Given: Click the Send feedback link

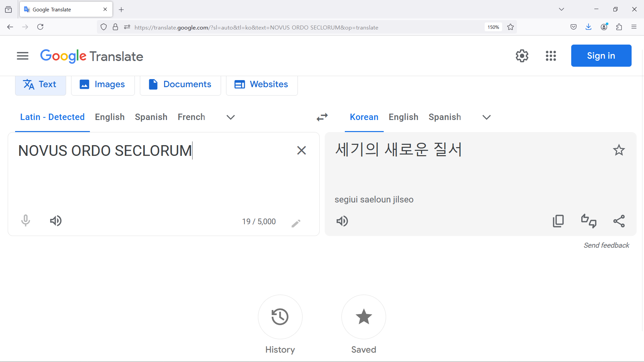Looking at the screenshot, I should pos(606,245).
